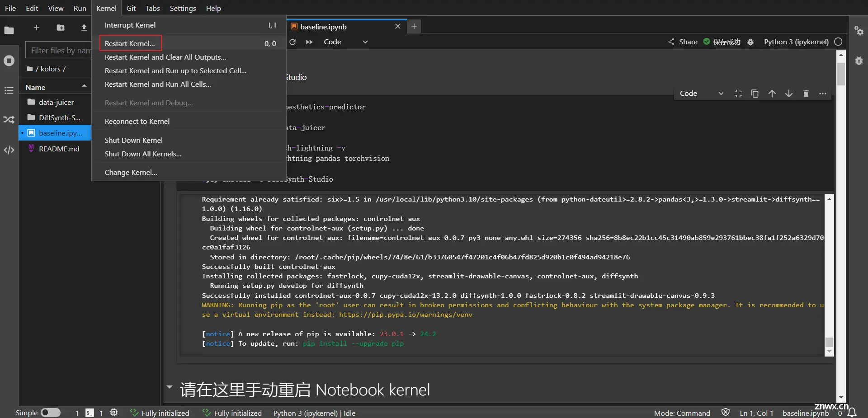
Task: Click the Filter files by name field
Action: (x=59, y=50)
